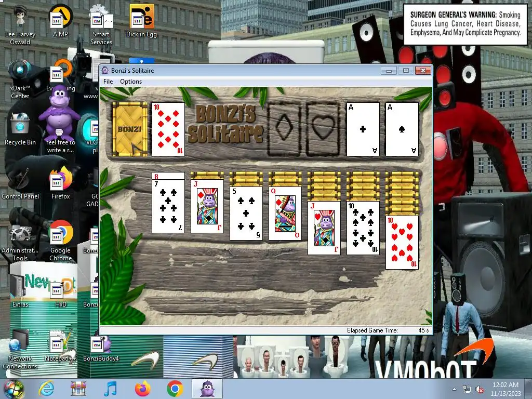Click the empty heart foundation slot
532x399 pixels.
click(323, 129)
